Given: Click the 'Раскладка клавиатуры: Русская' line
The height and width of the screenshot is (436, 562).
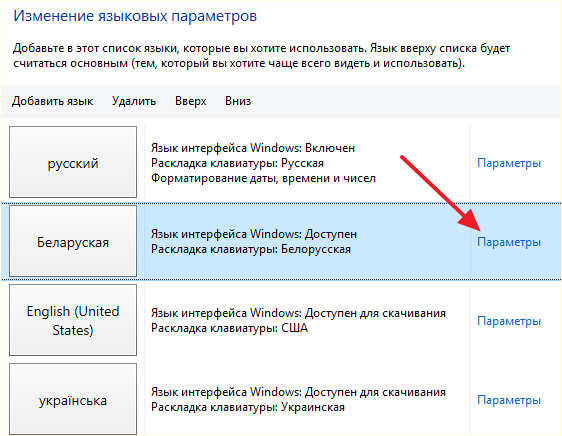Looking at the screenshot, I should (x=237, y=163).
